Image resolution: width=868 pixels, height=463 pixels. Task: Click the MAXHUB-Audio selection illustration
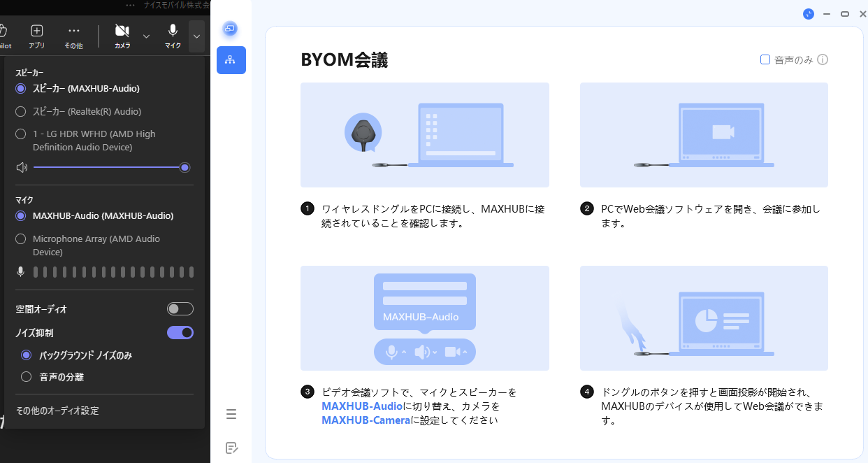pos(425,318)
